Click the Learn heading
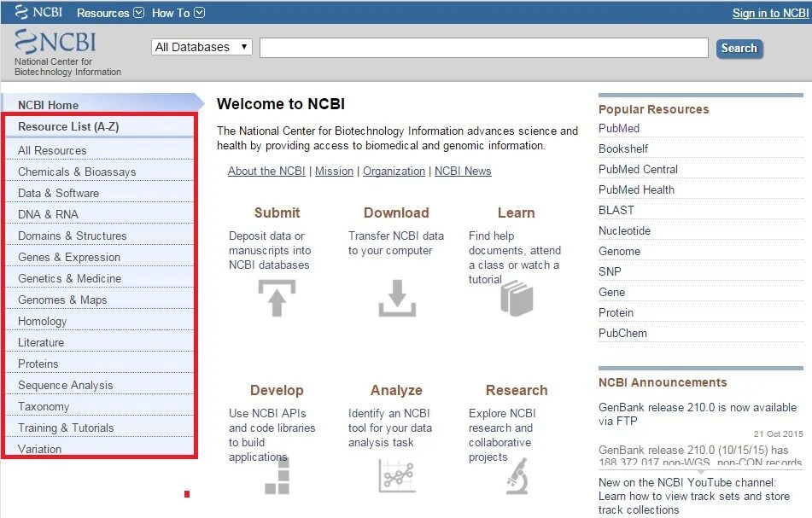Viewport: 812px width, 518px height. (x=517, y=212)
